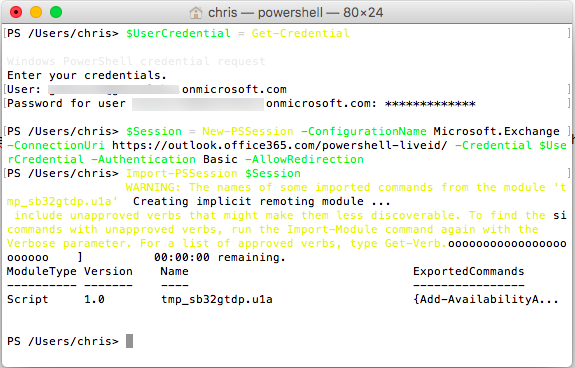The width and height of the screenshot is (575, 368).
Task: Click 'Enter your credentials.' line
Action: tap(87, 75)
